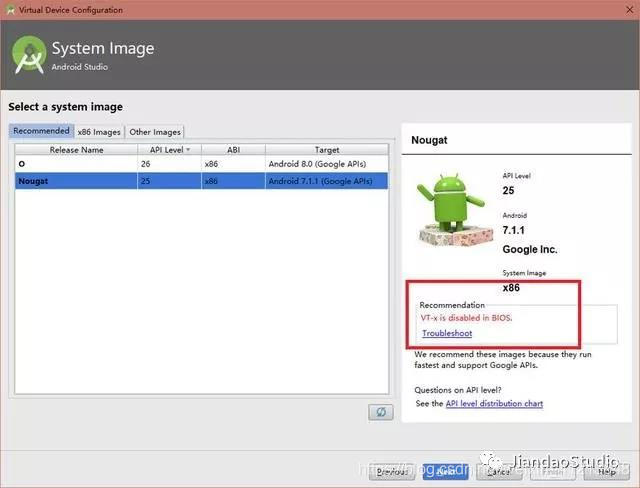The image size is (640, 488).
Task: Click the Release Name column header
Action: [x=76, y=150]
